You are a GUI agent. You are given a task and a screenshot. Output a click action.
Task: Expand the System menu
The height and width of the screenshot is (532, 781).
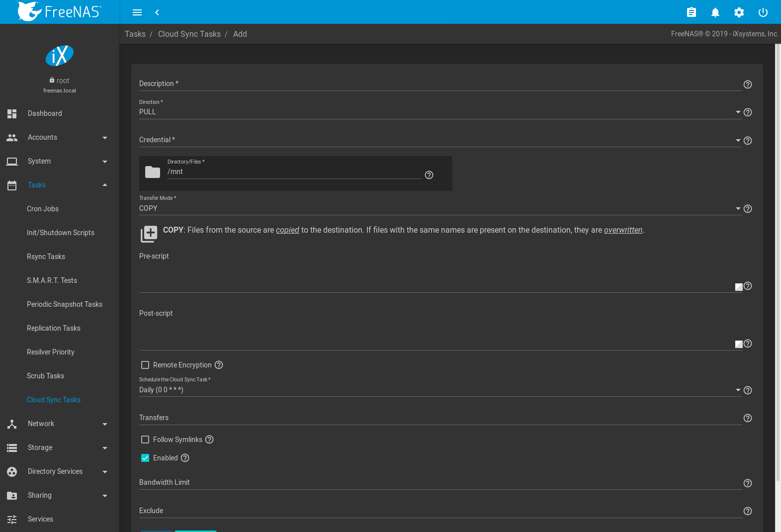click(60, 161)
